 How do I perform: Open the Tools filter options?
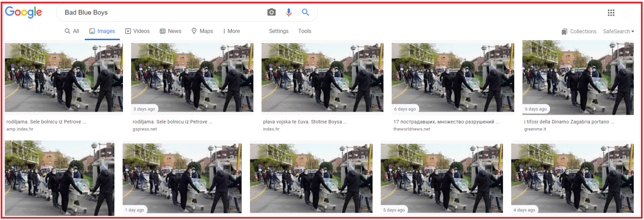304,31
